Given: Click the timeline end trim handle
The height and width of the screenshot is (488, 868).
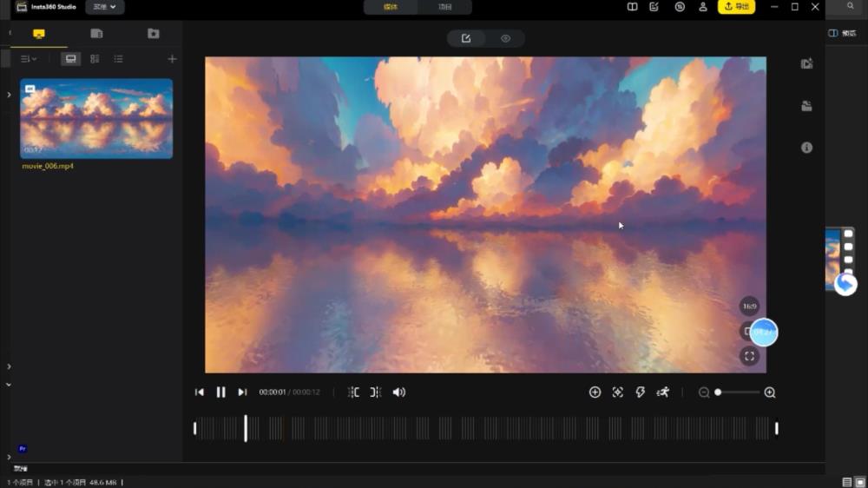Looking at the screenshot, I should point(777,428).
